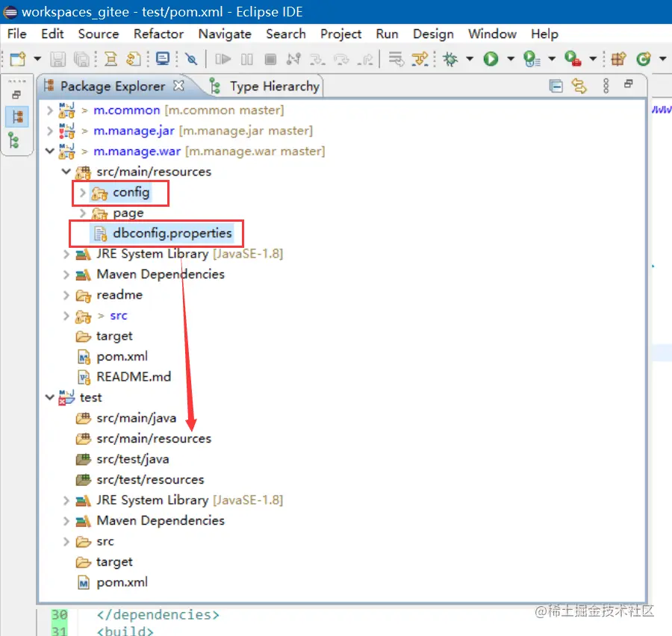Open the Refactor menu
Image resolution: width=672 pixels, height=636 pixels.
pos(158,34)
